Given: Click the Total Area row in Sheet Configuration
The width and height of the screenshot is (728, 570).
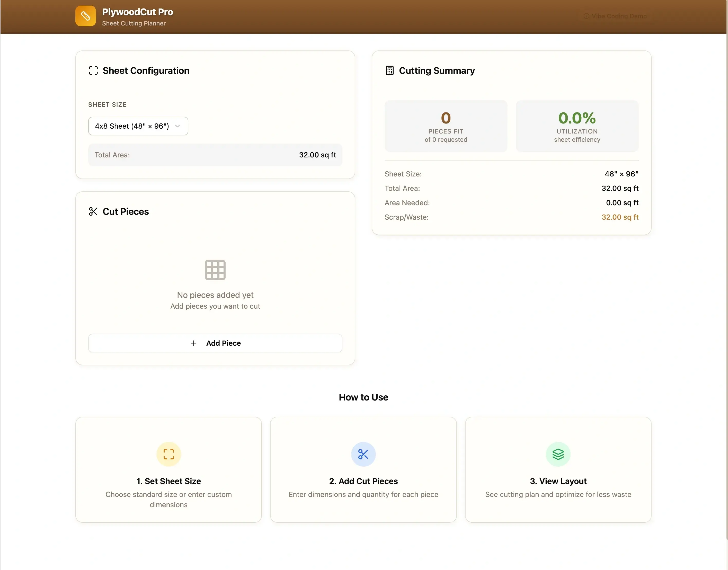Looking at the screenshot, I should (x=215, y=155).
